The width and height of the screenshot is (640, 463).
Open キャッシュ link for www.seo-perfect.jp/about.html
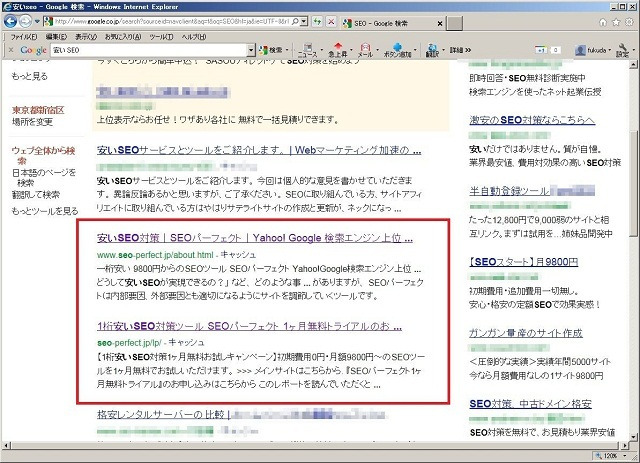click(x=238, y=255)
